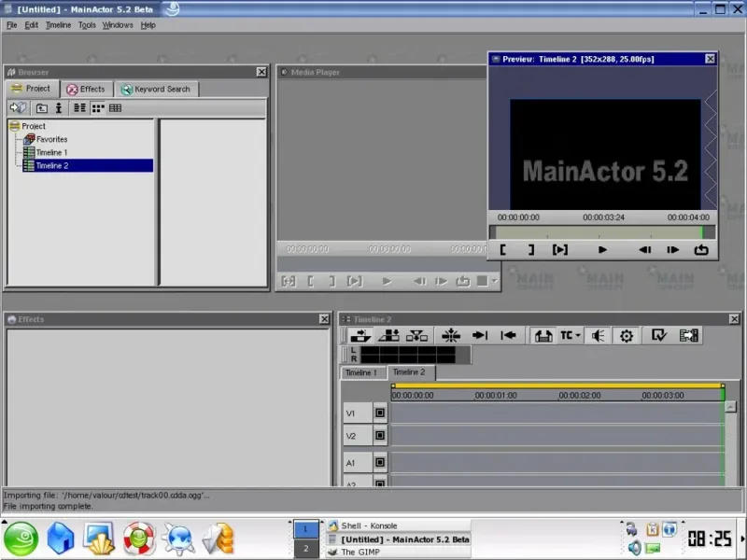Screen dimensions: 747x560
Task: Switch to The GIMP in taskbar
Action: point(399,552)
